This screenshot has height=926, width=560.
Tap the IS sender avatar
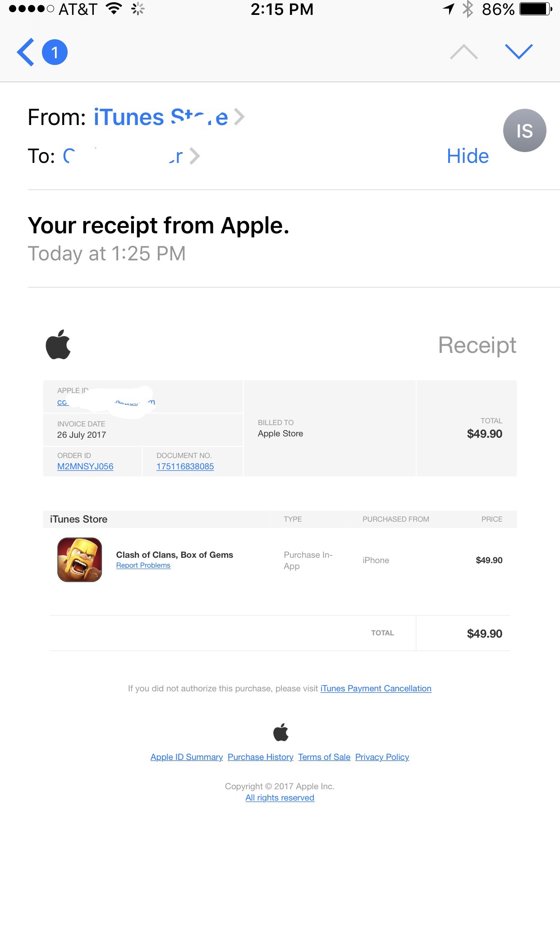pyautogui.click(x=524, y=130)
